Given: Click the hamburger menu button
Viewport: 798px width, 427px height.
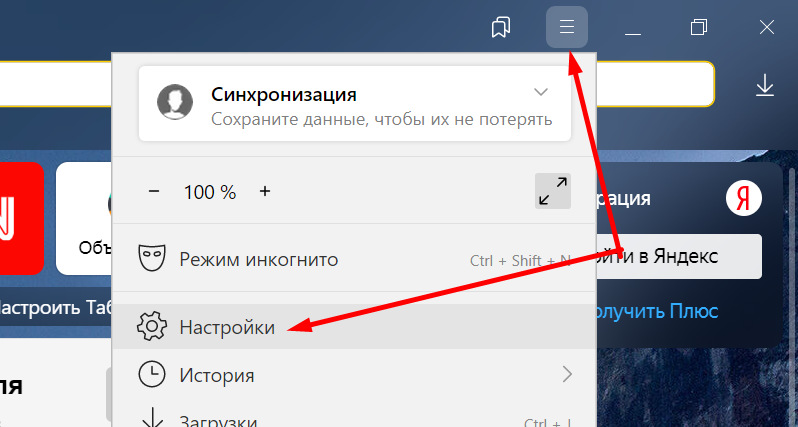Looking at the screenshot, I should click(x=567, y=27).
